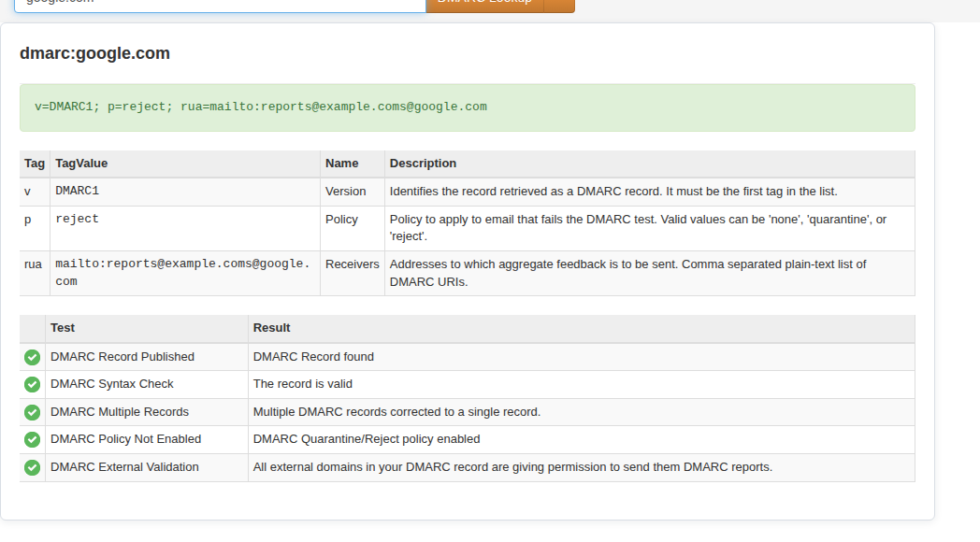Click the green DMARC record string box
The image size is (980, 542).
[468, 107]
